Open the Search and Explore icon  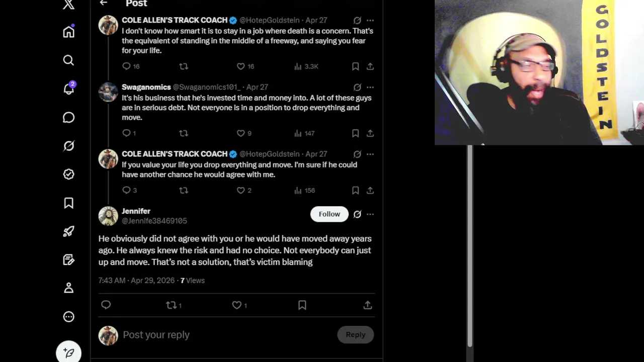[68, 60]
